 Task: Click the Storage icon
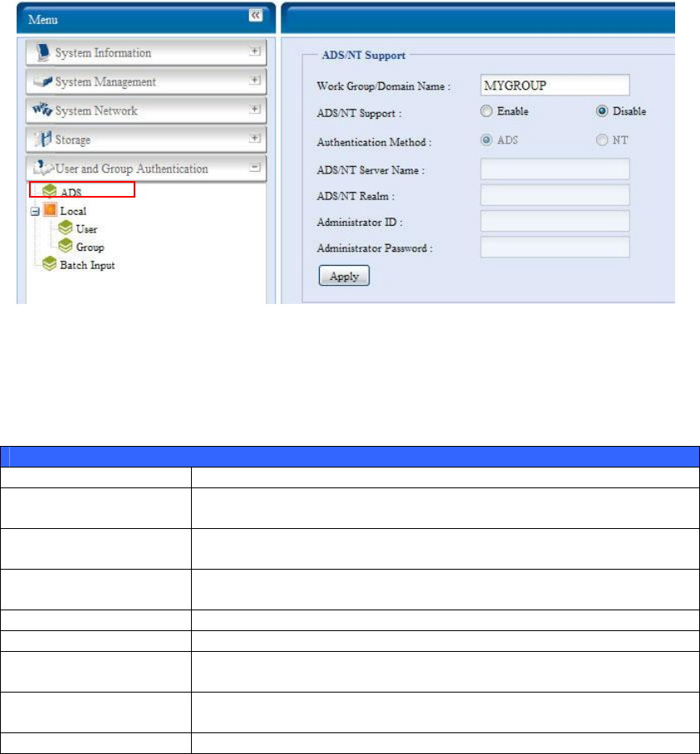coord(43,139)
